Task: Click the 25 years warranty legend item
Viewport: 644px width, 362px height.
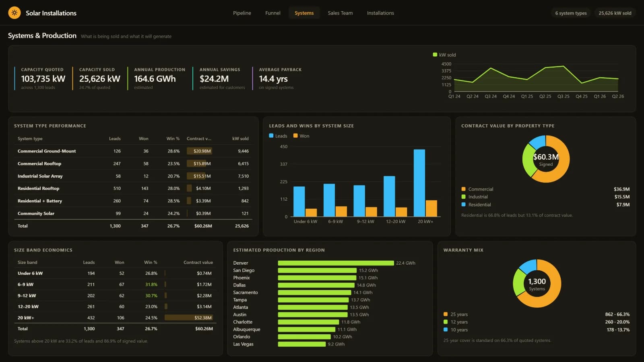Action: click(456, 315)
